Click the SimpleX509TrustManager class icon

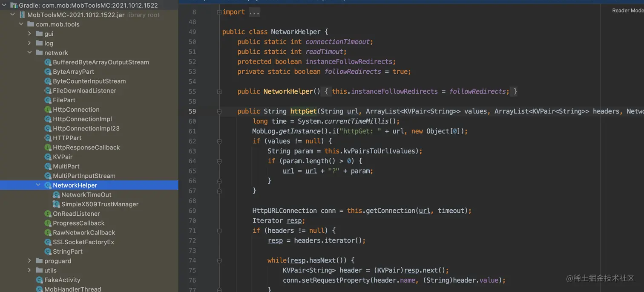pos(56,204)
